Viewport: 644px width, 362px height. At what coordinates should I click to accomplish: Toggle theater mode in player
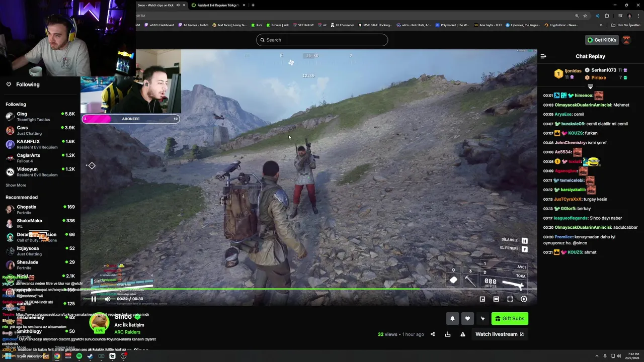[496, 299]
